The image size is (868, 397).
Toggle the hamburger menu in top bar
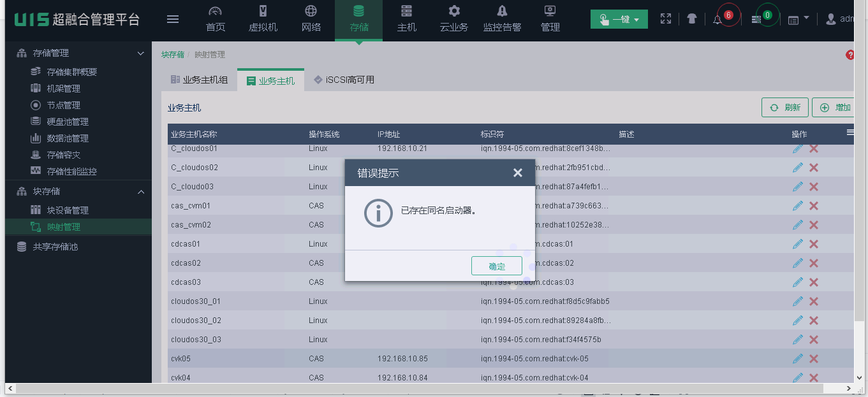[173, 19]
